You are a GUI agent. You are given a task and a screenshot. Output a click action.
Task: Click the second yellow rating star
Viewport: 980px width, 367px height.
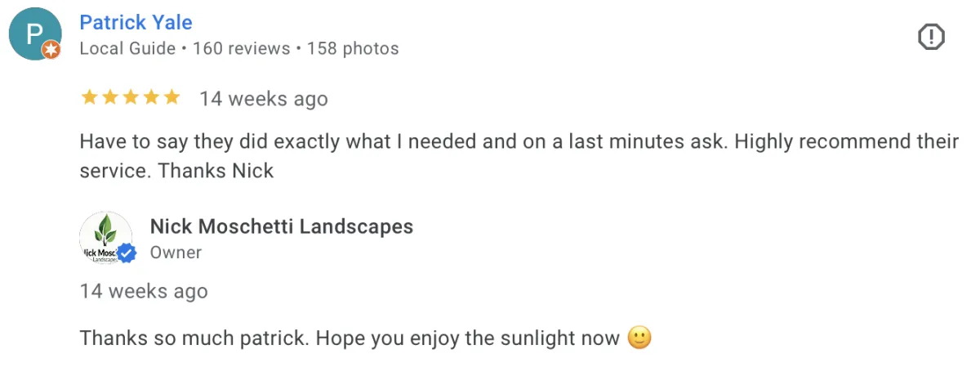pos(110,98)
